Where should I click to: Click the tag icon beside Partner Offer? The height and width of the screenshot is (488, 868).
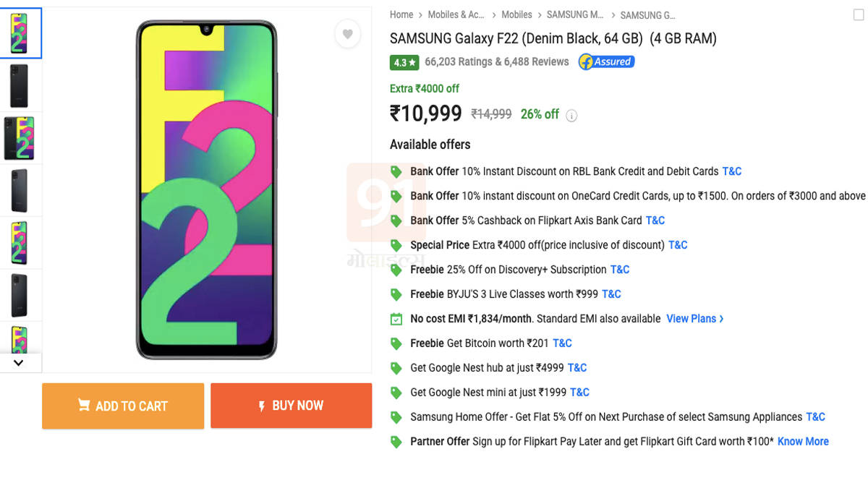click(x=396, y=442)
